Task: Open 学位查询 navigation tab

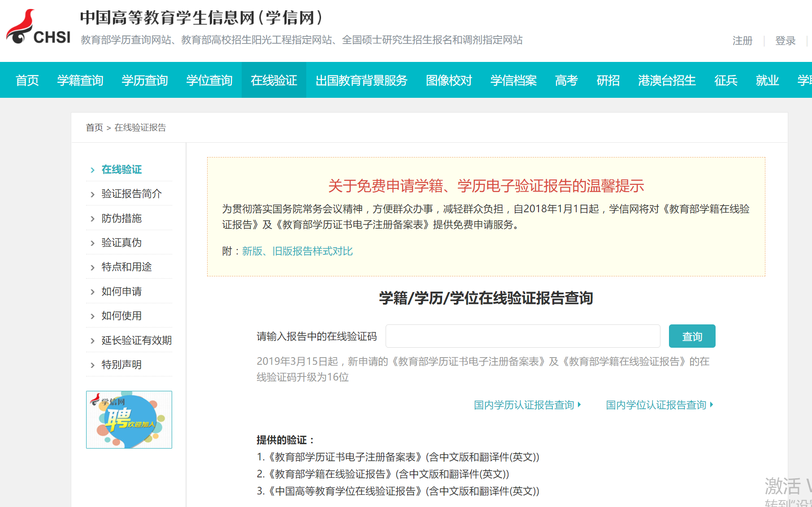Action: (x=209, y=80)
